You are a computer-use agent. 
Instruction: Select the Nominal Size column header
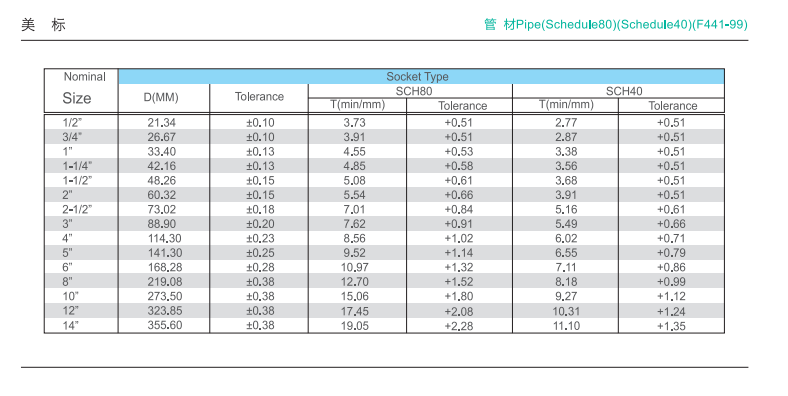[81, 90]
